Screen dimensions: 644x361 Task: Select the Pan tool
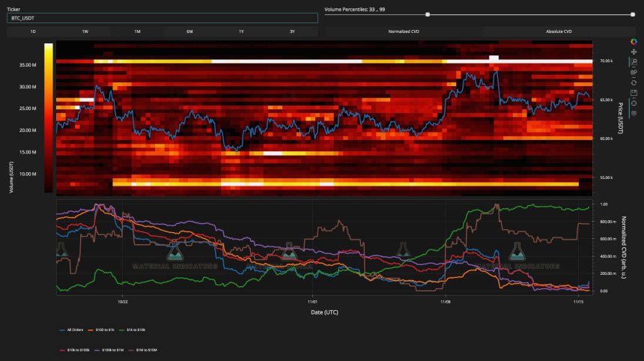pos(634,52)
